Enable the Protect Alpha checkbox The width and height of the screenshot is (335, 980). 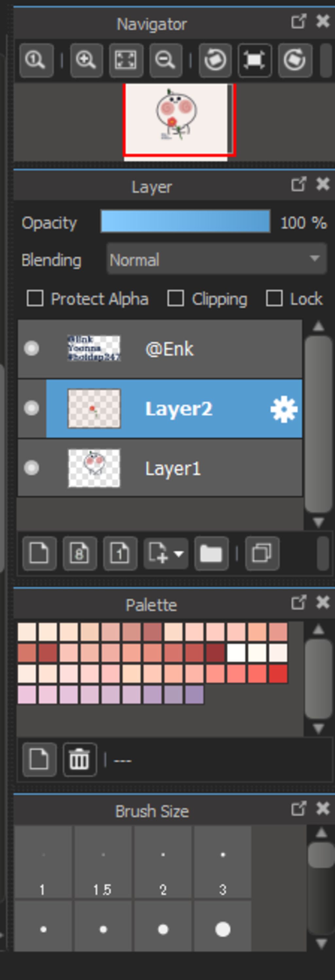click(35, 298)
